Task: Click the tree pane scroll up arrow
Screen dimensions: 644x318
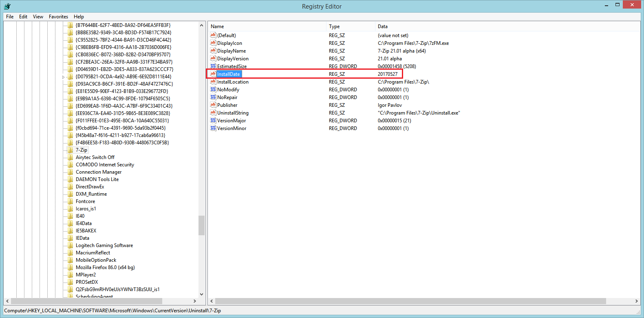Action: point(201,25)
